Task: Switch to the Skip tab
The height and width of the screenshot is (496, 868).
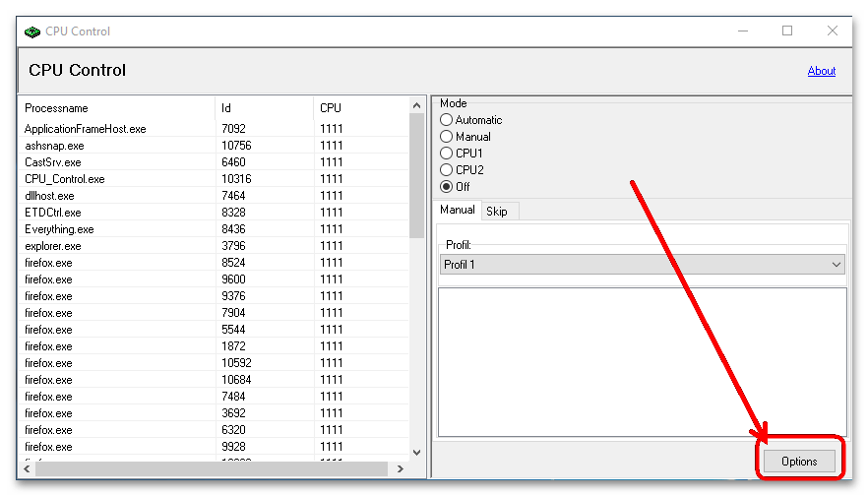Action: (x=497, y=212)
